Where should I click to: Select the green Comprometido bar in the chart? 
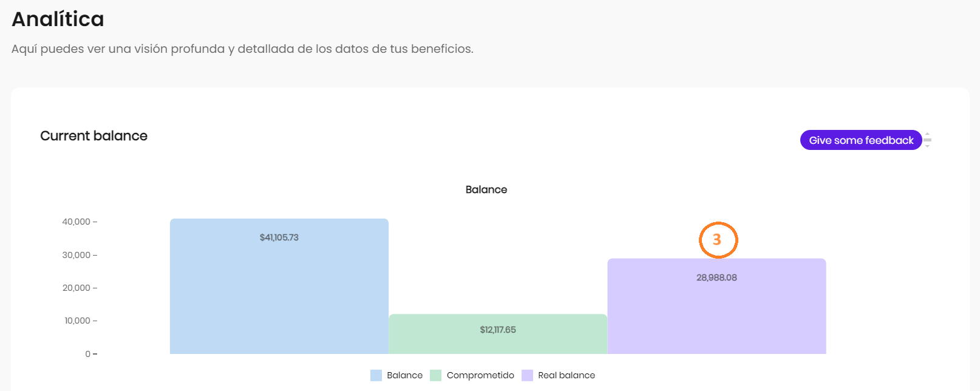coord(498,343)
